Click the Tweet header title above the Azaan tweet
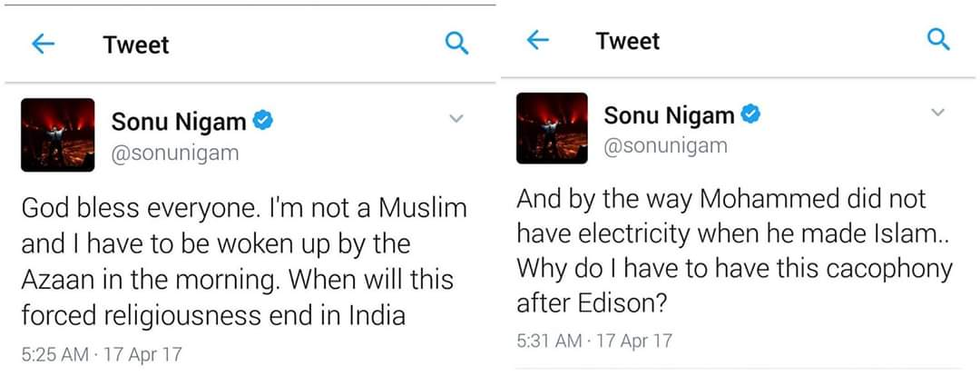 coord(136,45)
